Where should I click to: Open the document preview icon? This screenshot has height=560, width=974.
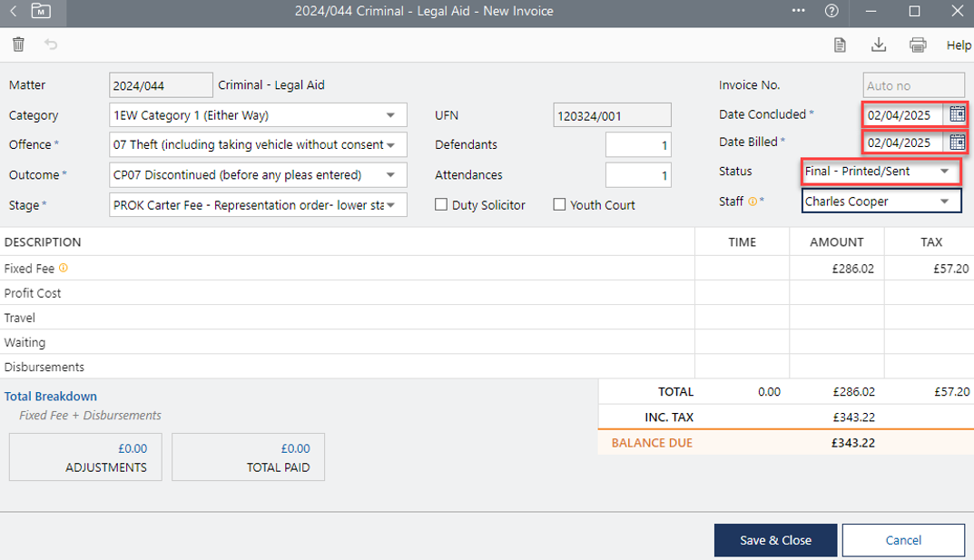tap(840, 45)
